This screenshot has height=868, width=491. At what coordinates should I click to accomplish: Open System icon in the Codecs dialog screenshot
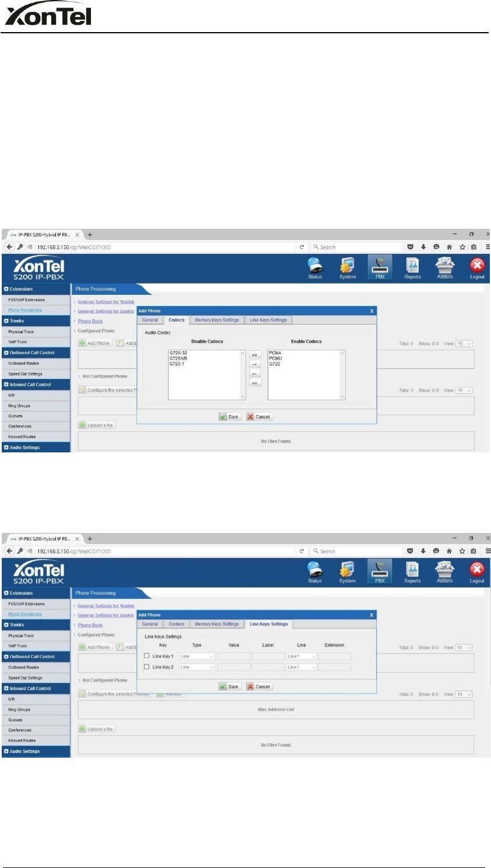348,267
